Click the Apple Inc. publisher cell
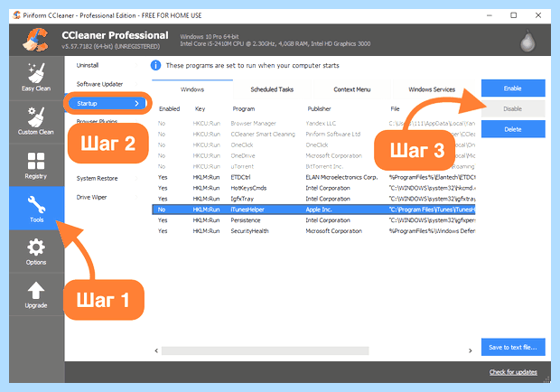 click(319, 210)
